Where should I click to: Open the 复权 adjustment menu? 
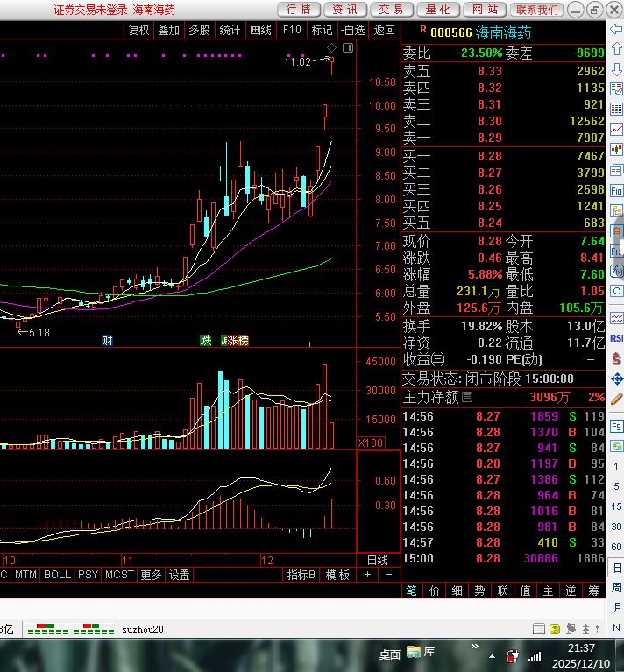point(138,30)
